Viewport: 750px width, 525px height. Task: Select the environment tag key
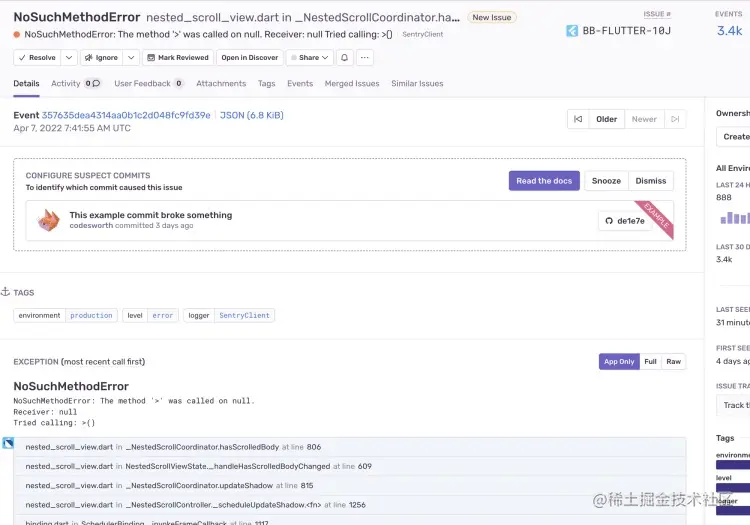point(39,316)
